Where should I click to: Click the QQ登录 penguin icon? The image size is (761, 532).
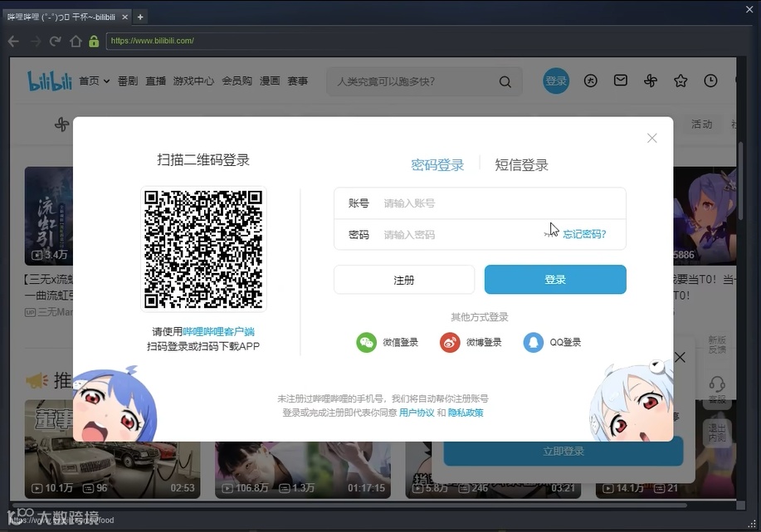(534, 343)
